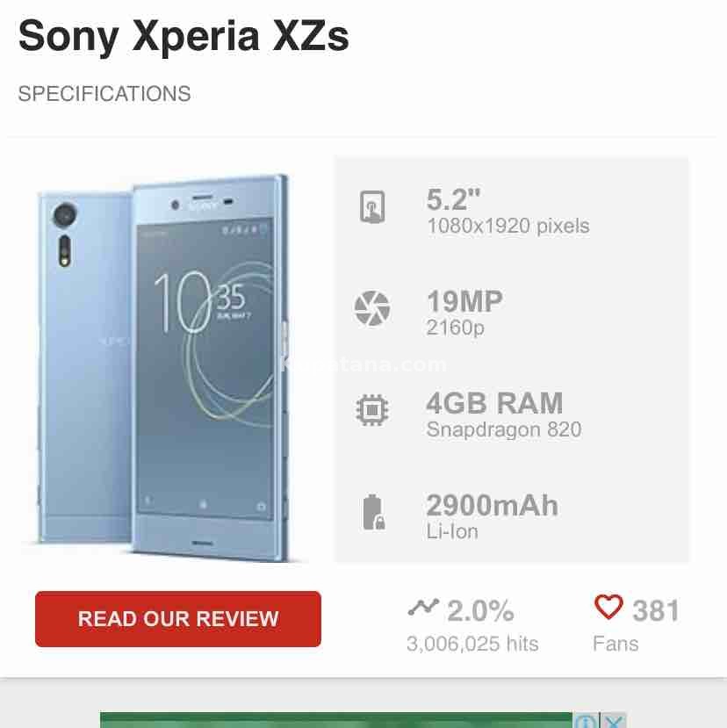Click the display size touchscreen icon
727x728 pixels.
point(372,206)
